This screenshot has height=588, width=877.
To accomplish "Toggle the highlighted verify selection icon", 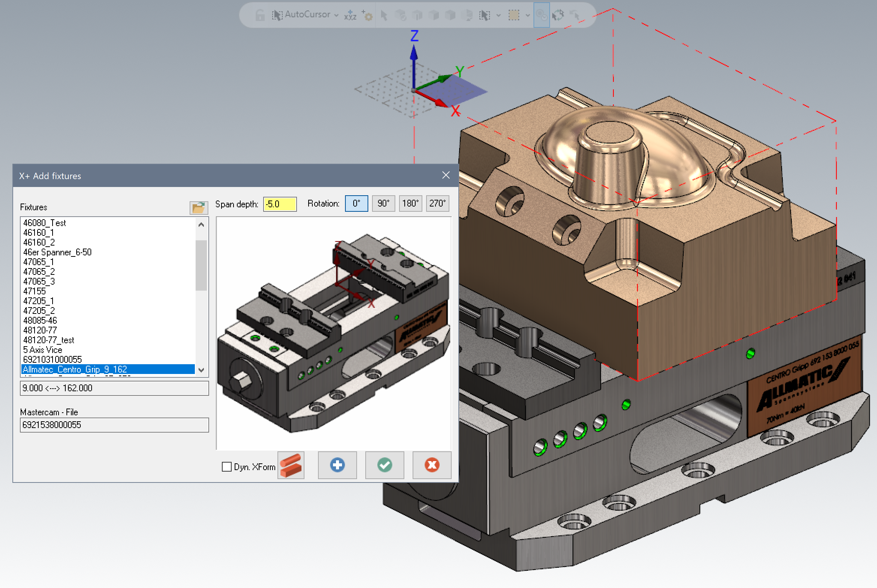I will [x=541, y=15].
